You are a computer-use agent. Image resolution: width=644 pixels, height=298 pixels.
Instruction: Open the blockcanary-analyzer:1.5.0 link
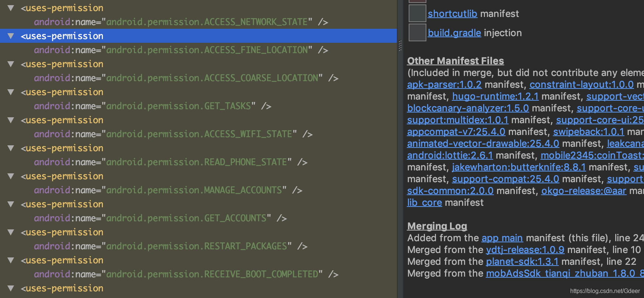[468, 108]
